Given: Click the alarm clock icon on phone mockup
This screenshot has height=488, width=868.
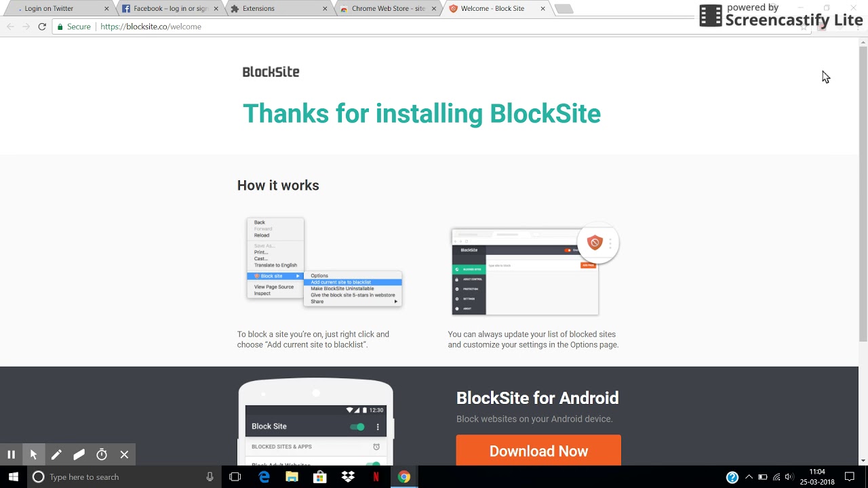Looking at the screenshot, I should coord(376,447).
